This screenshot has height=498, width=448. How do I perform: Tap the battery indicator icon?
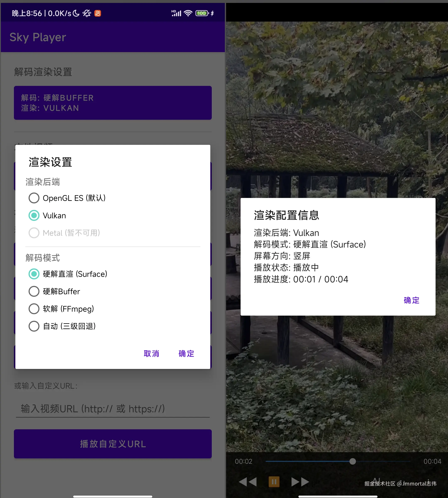[202, 13]
